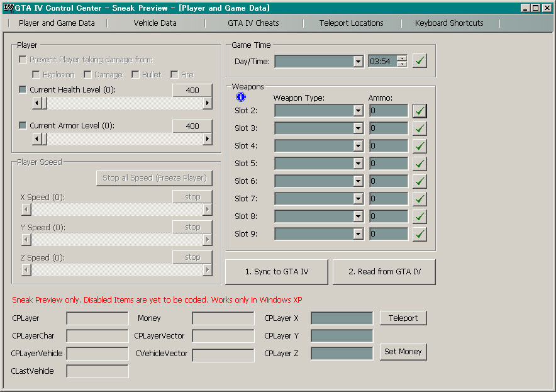Confirm Slot 8 weapon with green checkmark
The width and height of the screenshot is (556, 392).
(420, 216)
